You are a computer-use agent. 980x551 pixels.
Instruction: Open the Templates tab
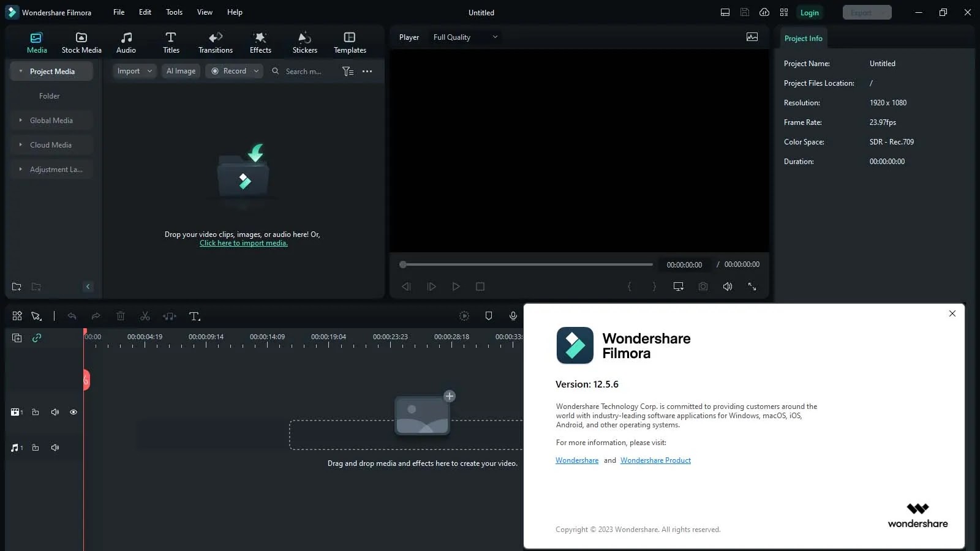point(350,43)
